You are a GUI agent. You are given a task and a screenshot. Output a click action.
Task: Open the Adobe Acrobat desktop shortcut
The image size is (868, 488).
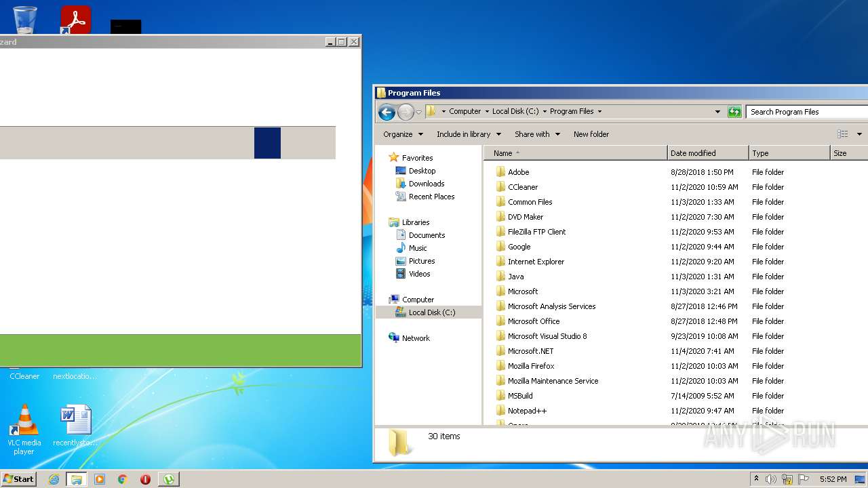(75, 20)
